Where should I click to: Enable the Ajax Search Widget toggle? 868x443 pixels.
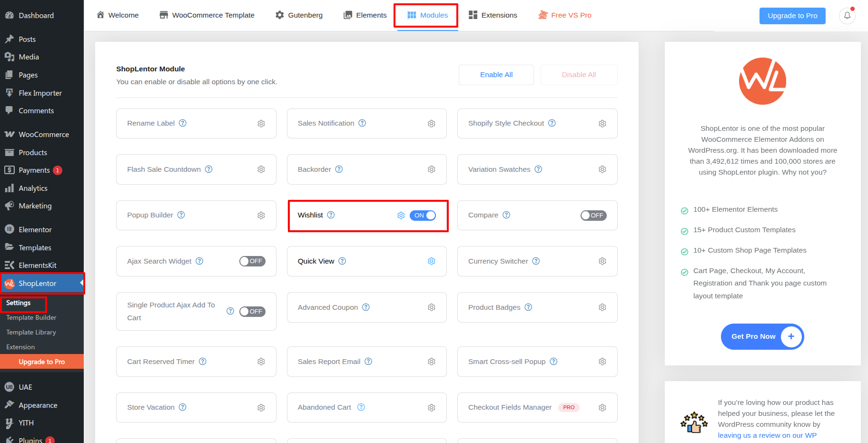(x=252, y=261)
